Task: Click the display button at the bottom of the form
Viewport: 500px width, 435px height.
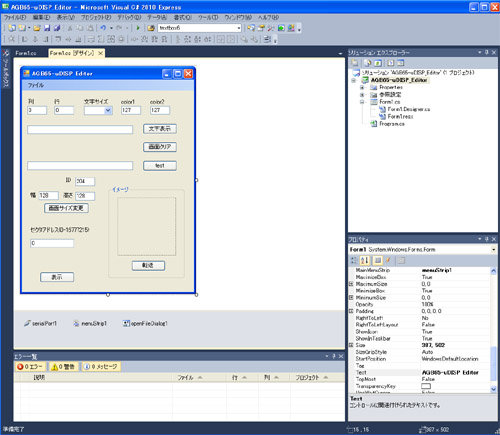Action: (x=57, y=277)
